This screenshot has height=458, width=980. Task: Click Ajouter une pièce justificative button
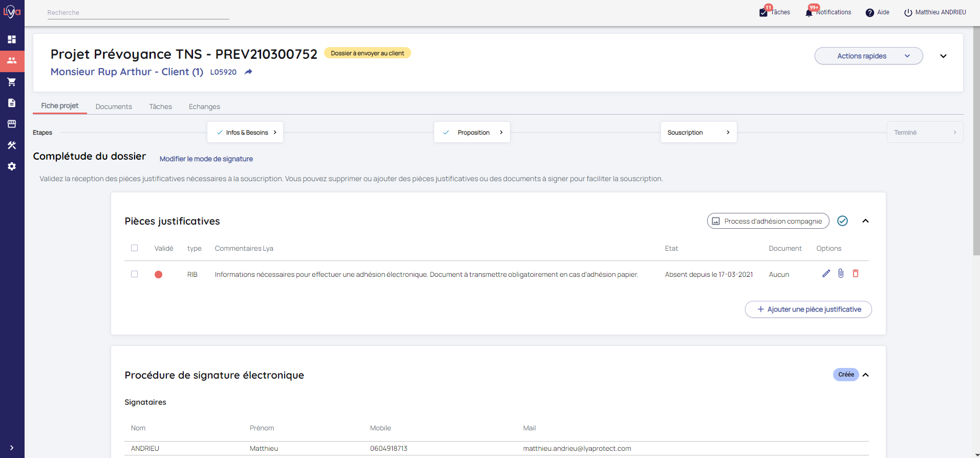click(x=808, y=310)
